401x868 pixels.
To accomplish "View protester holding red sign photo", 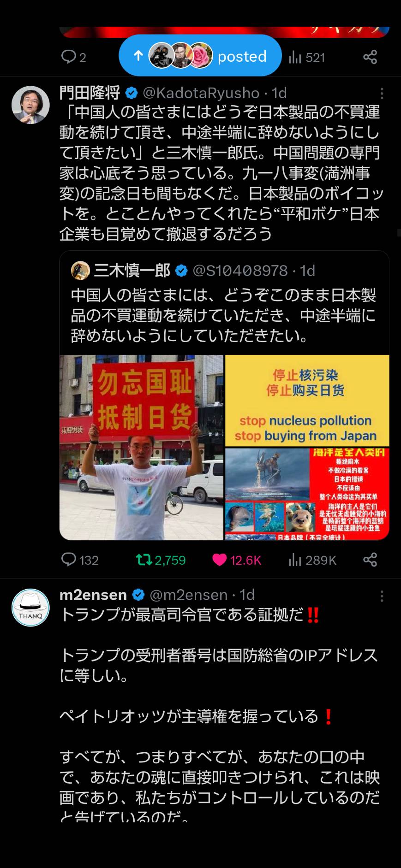I will tap(142, 447).
